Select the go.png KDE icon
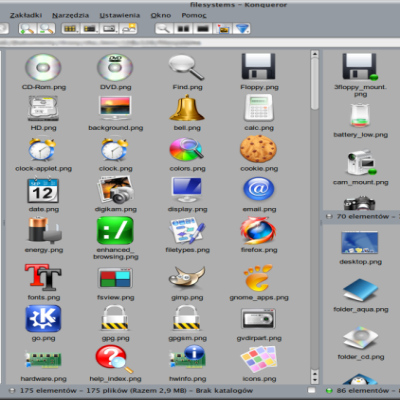 click(x=43, y=319)
